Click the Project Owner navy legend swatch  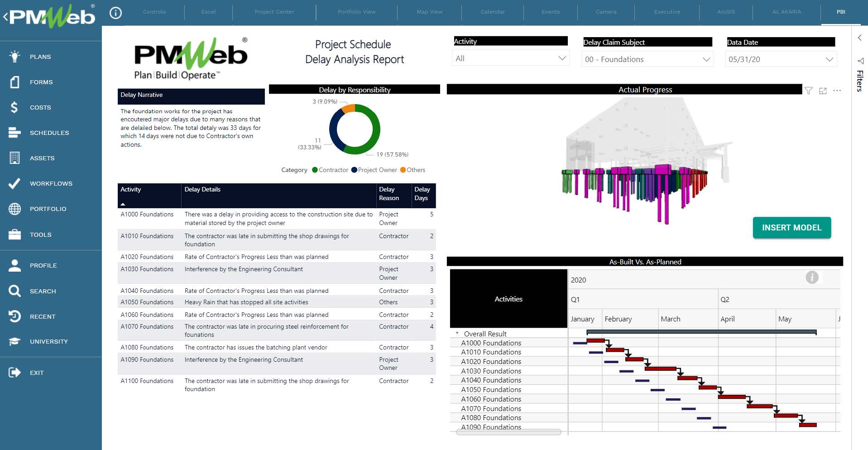(354, 170)
